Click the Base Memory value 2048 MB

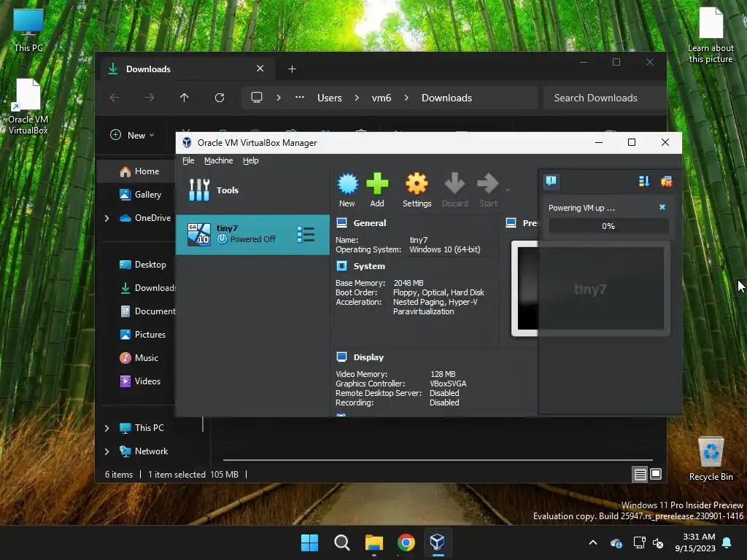point(409,283)
